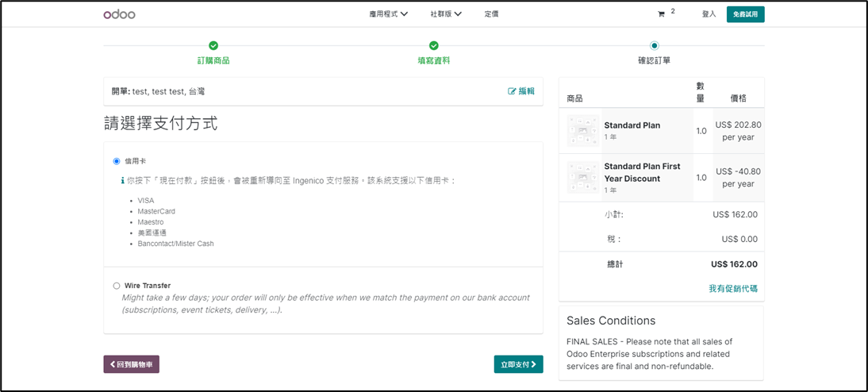The image size is (868, 392).
Task: Go to the 填寫資料 step label
Action: pos(434,61)
